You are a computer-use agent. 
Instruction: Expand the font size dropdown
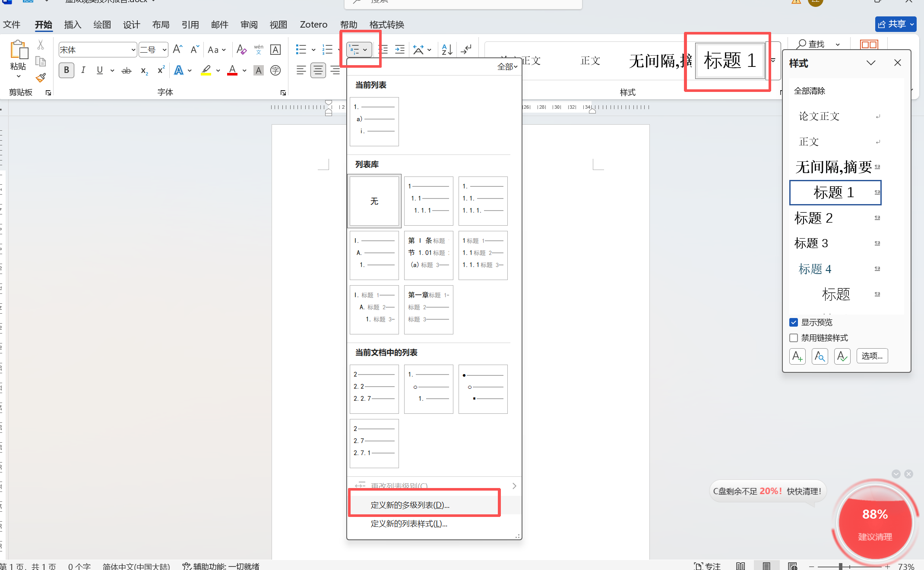tap(165, 50)
